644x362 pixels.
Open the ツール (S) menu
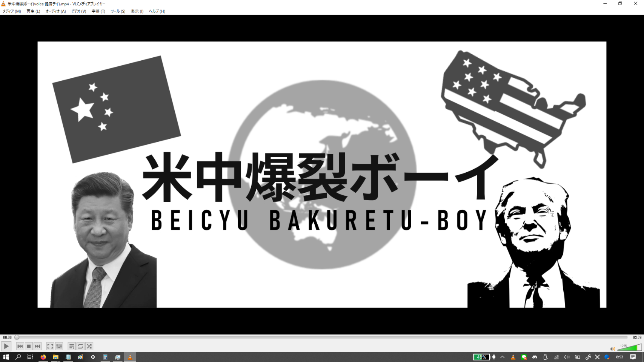pyautogui.click(x=118, y=11)
